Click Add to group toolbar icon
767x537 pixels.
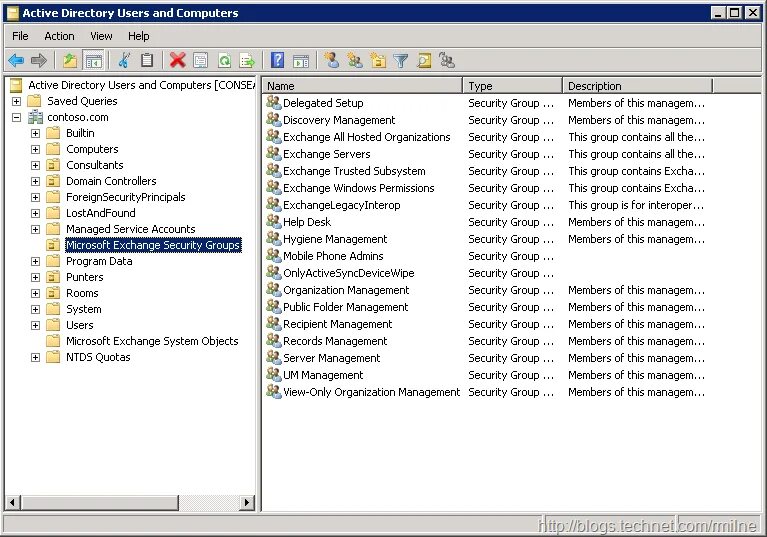pyautogui.click(x=447, y=61)
